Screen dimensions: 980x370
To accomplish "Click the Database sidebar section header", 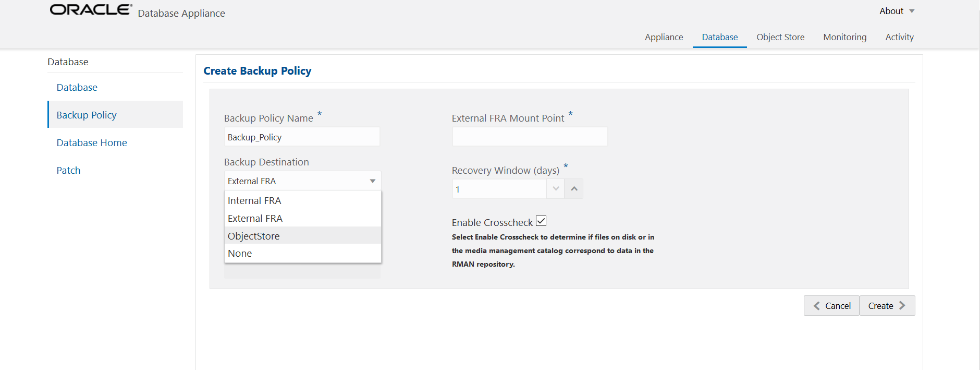I will pyautogui.click(x=68, y=62).
